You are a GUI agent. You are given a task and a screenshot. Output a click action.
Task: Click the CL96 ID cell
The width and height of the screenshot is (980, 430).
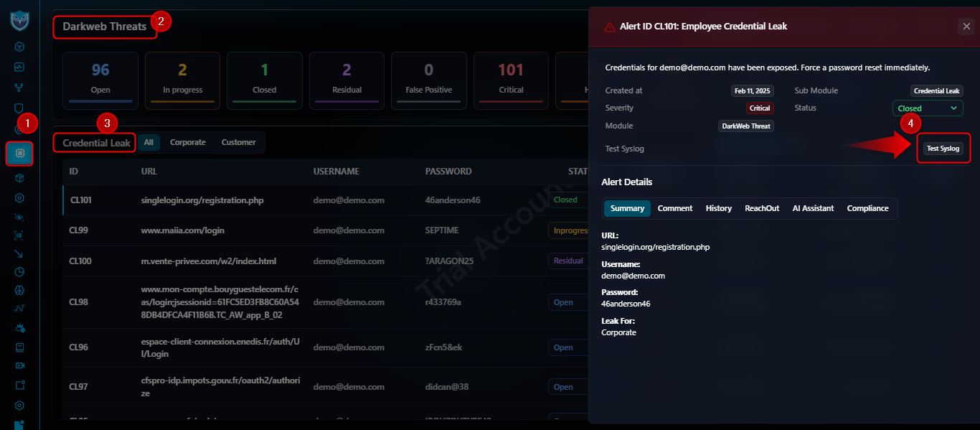pos(79,347)
